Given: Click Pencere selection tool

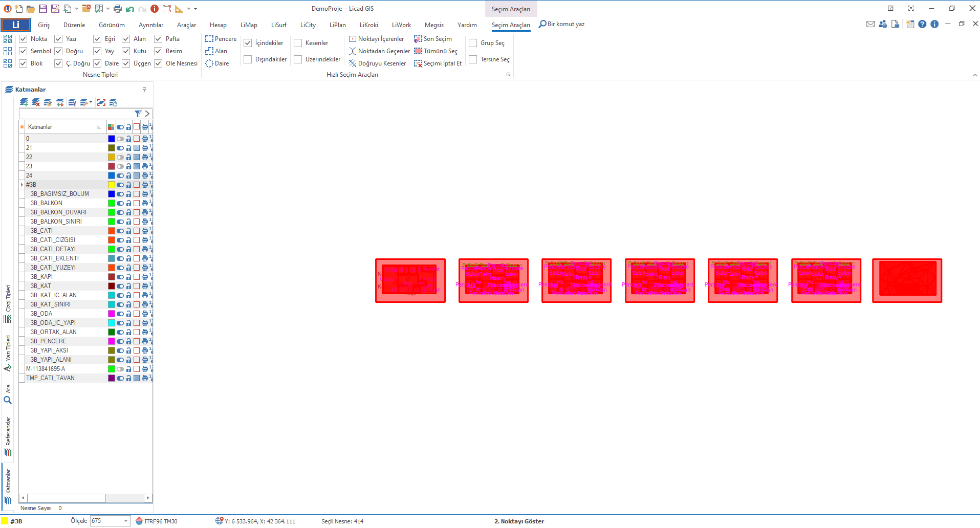Looking at the screenshot, I should click(221, 39).
